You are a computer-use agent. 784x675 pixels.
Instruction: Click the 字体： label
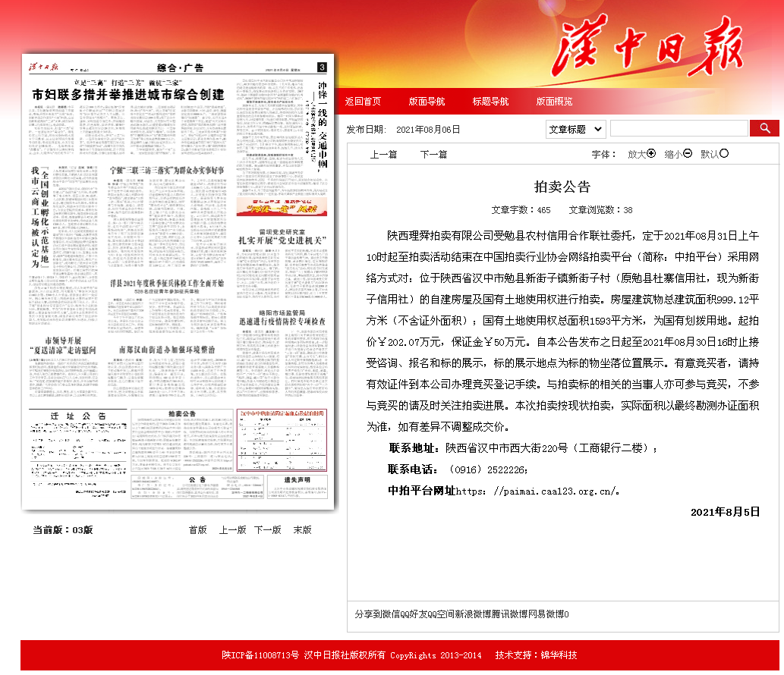click(604, 155)
